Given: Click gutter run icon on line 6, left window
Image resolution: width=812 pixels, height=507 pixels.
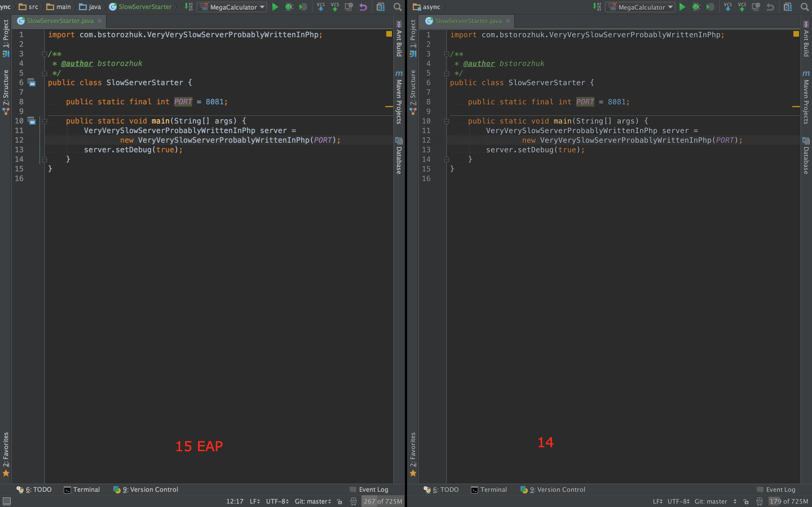Looking at the screenshot, I should 32,83.
